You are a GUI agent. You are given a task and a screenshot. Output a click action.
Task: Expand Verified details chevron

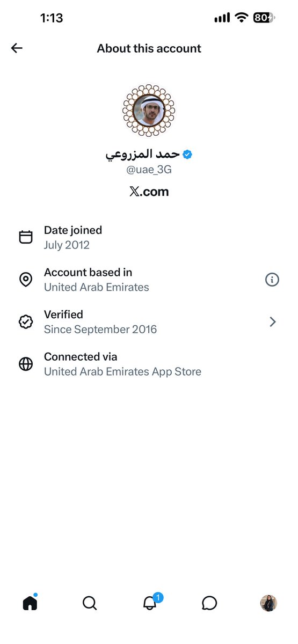tap(273, 321)
